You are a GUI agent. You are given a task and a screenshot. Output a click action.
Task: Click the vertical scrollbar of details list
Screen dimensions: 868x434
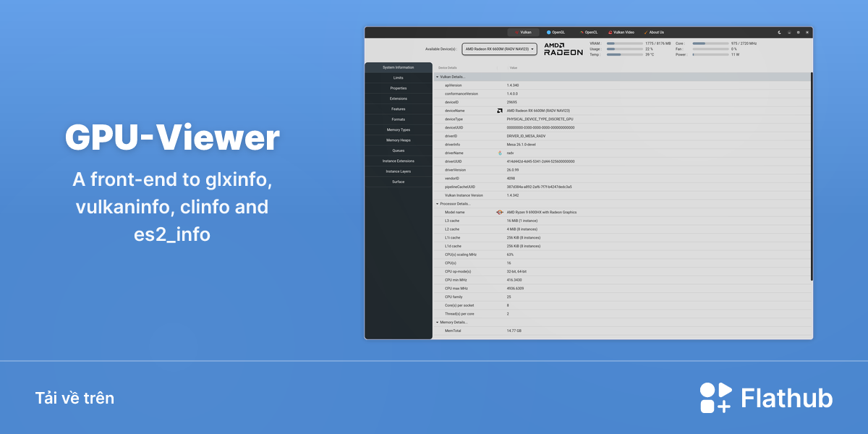(x=812, y=176)
